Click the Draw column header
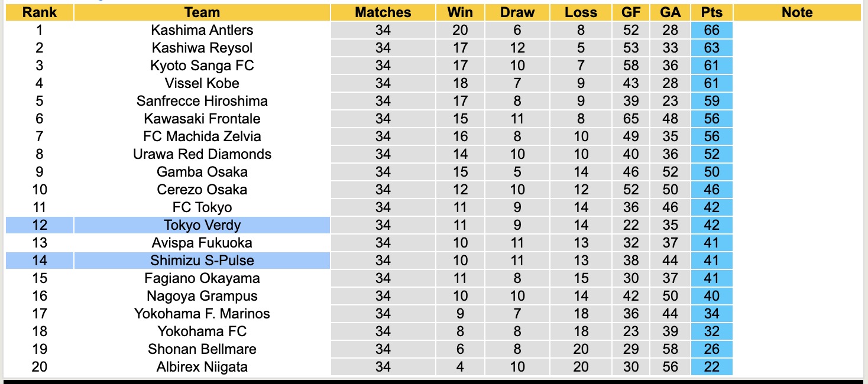 pyautogui.click(x=517, y=12)
